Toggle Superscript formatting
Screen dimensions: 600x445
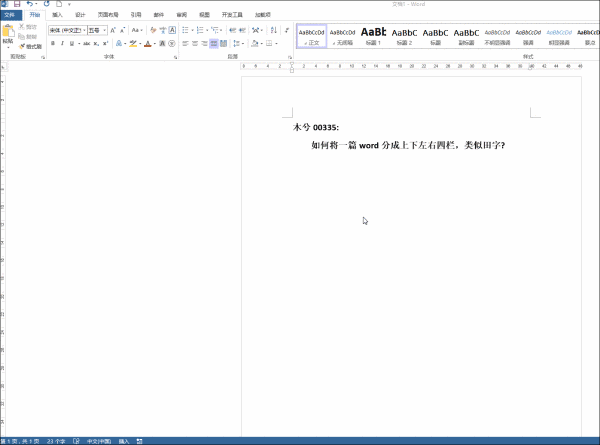[x=106, y=43]
